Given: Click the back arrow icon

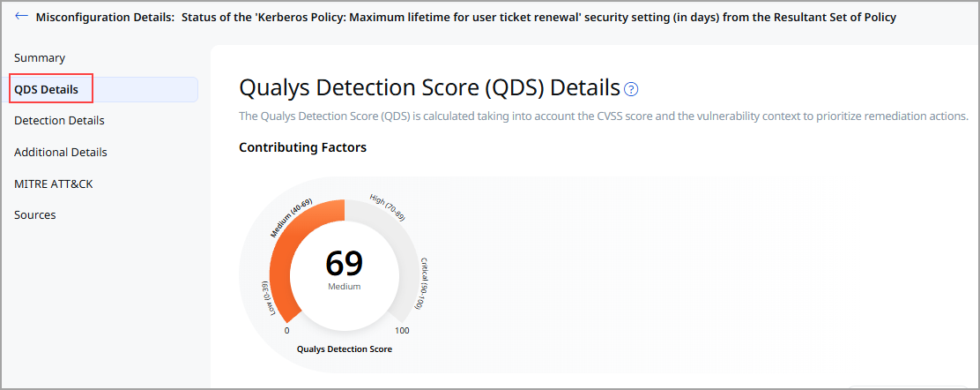Looking at the screenshot, I should [21, 16].
